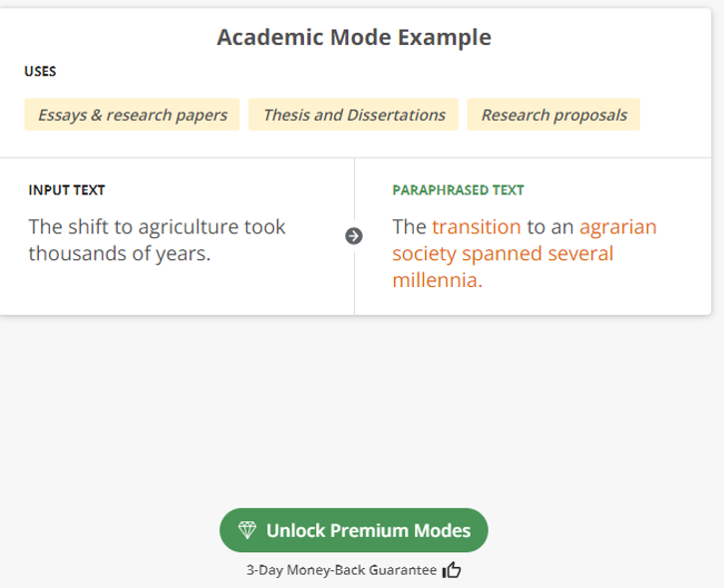Click the circled arrow between text panels
This screenshot has width=724, height=588.
pos(354,236)
